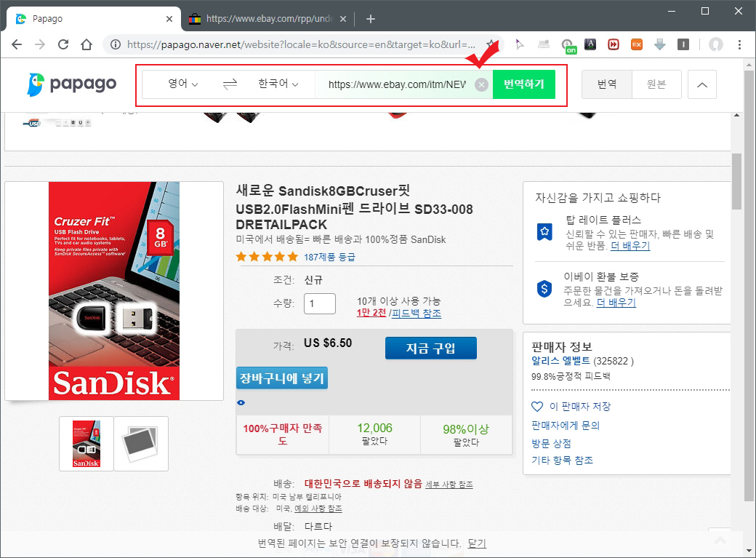
Task: Go to the browser home page
Action: pyautogui.click(x=87, y=44)
